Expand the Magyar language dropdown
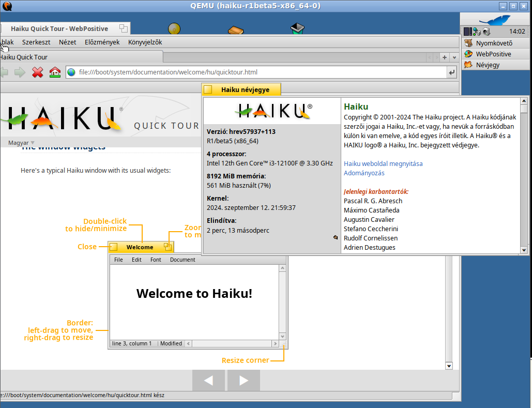This screenshot has height=408, width=532. 21,143
